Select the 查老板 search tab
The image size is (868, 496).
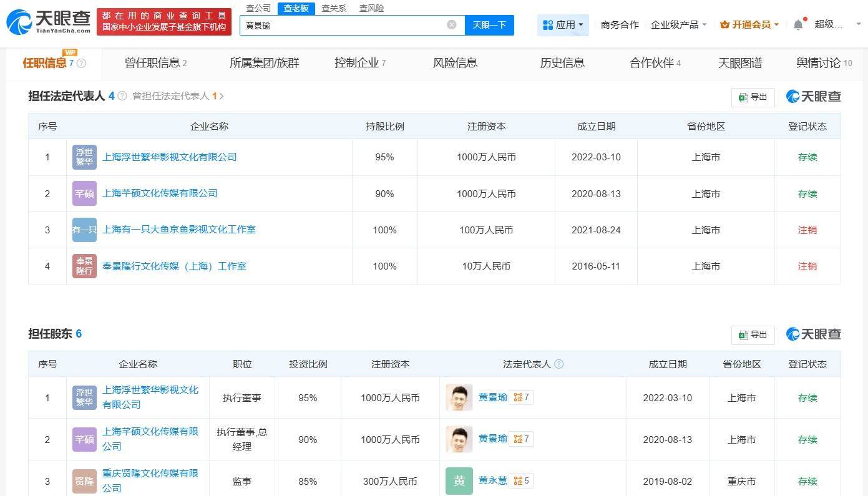(x=296, y=8)
